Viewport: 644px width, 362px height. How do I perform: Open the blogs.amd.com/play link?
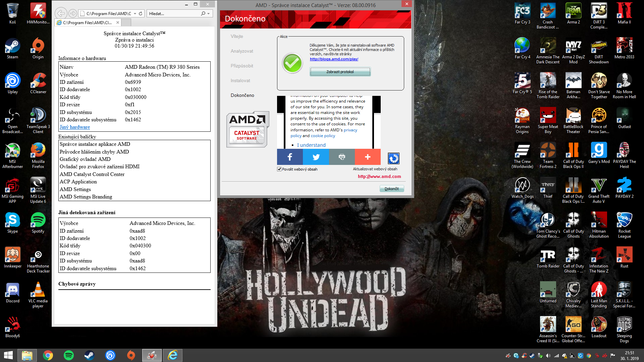tap(334, 59)
